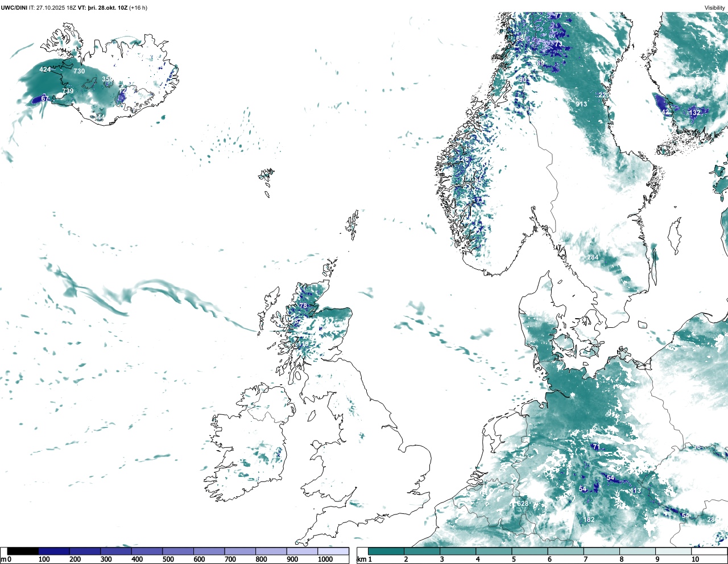Click the "182" value over southern Germany
Viewport: 728px width, 564px height.
pyautogui.click(x=589, y=520)
